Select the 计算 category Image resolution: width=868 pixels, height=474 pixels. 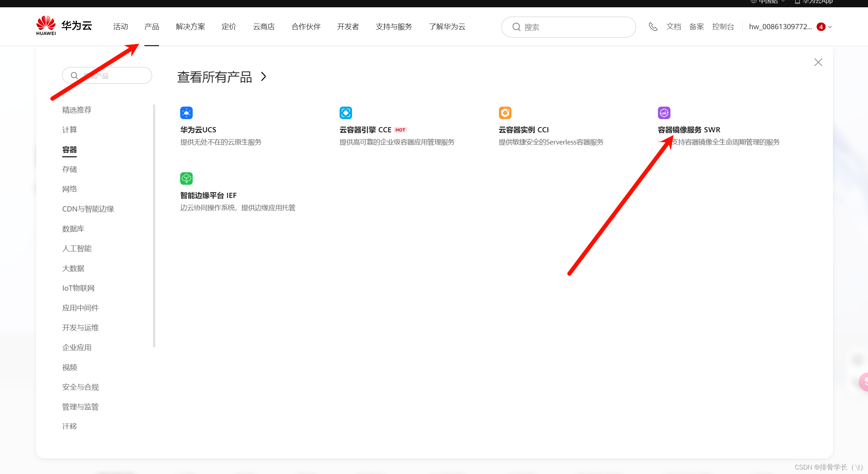pos(69,130)
